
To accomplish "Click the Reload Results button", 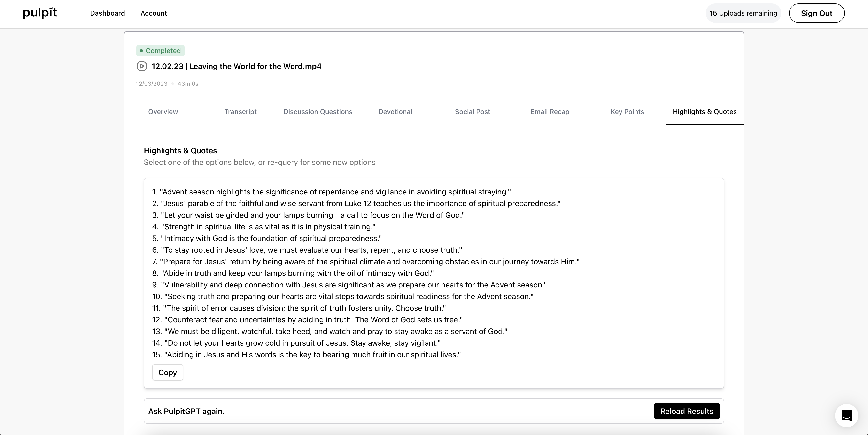I will click(687, 411).
